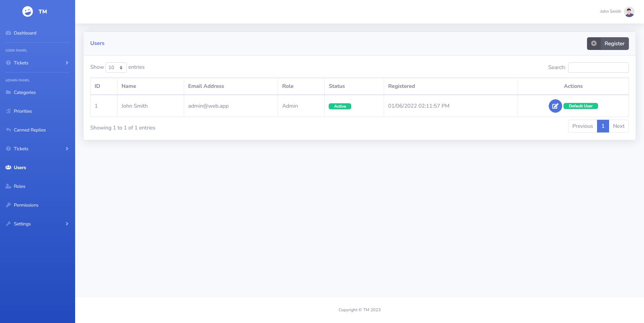Click the Dashboard gauge icon
The height and width of the screenshot is (323, 644).
click(8, 33)
